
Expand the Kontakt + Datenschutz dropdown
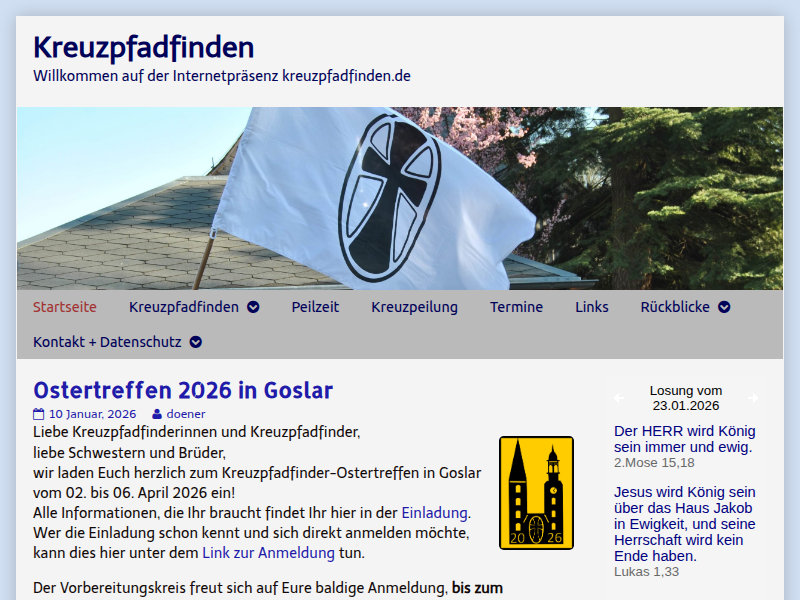click(x=196, y=342)
